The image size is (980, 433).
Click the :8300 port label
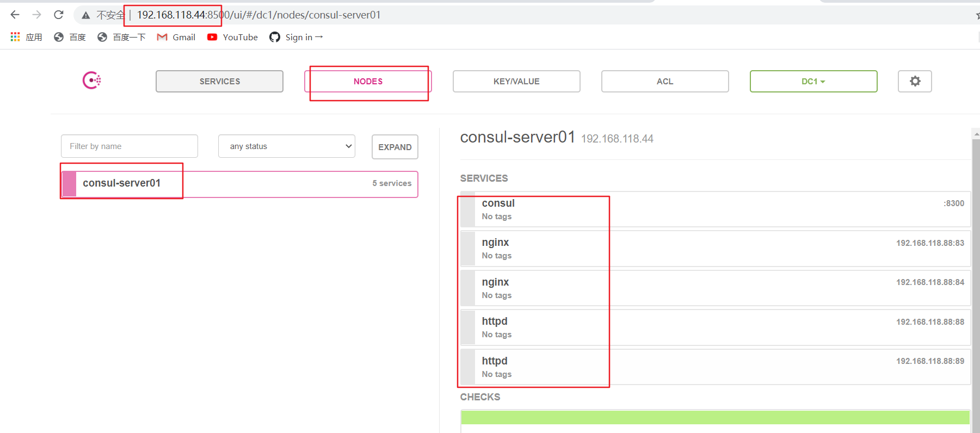(x=954, y=203)
